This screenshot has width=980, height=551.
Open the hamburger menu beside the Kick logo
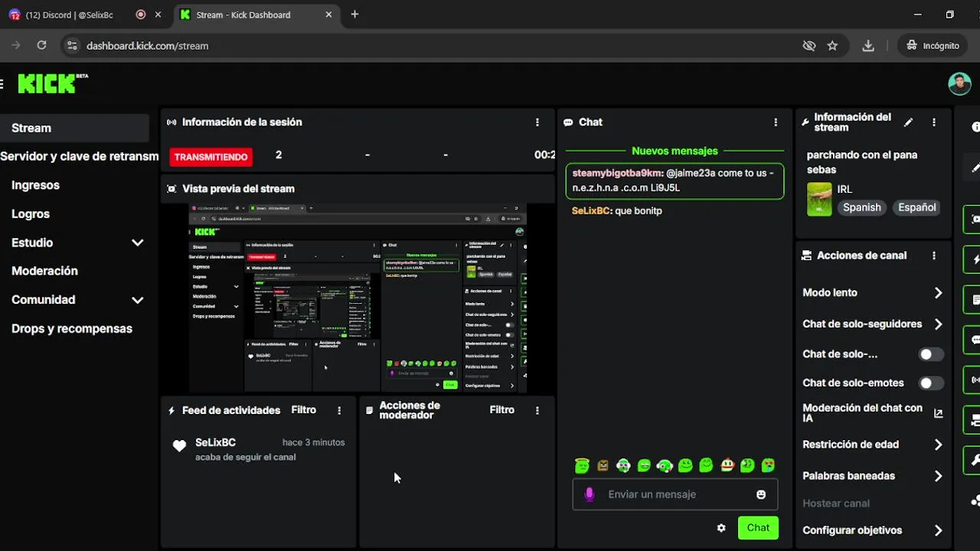coord(2,83)
